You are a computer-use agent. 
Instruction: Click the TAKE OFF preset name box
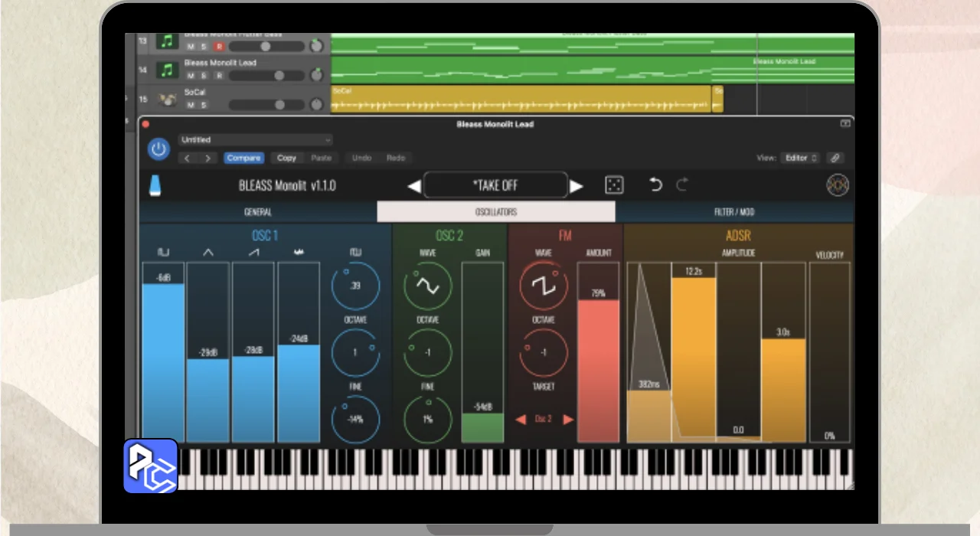pyautogui.click(x=495, y=185)
